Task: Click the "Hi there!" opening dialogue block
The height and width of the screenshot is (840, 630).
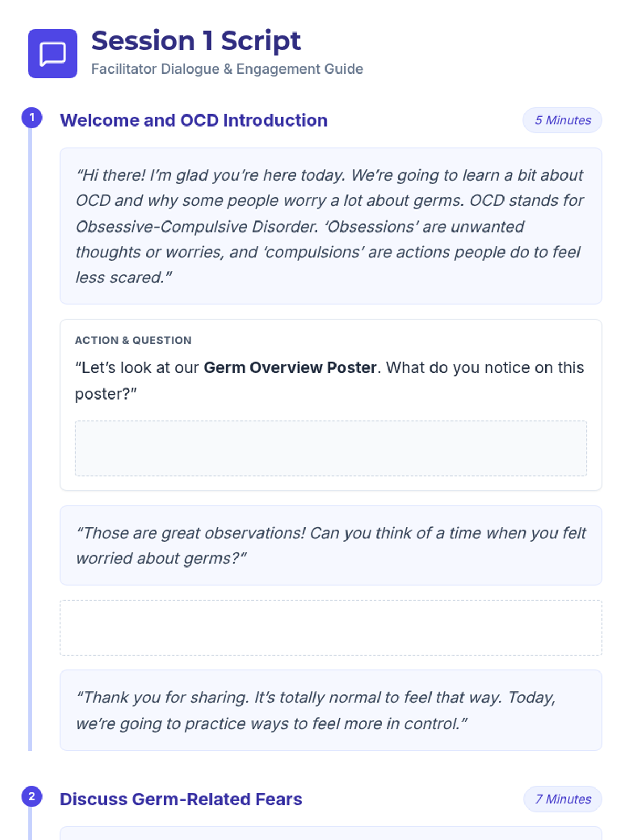Action: 331,226
